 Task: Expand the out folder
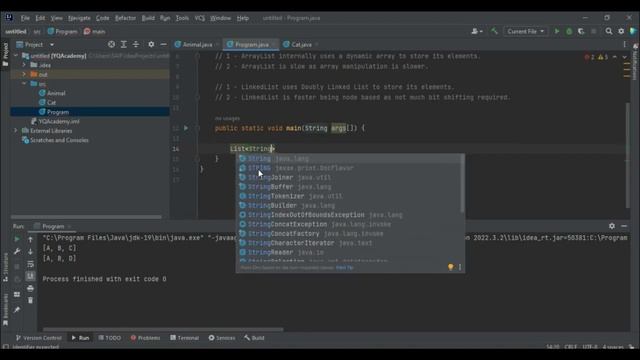pos(24,74)
